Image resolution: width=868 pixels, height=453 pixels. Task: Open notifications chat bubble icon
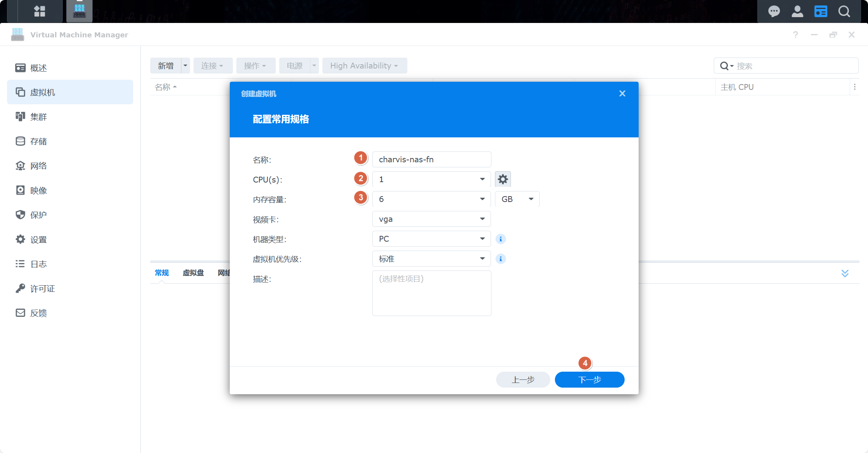tap(774, 11)
